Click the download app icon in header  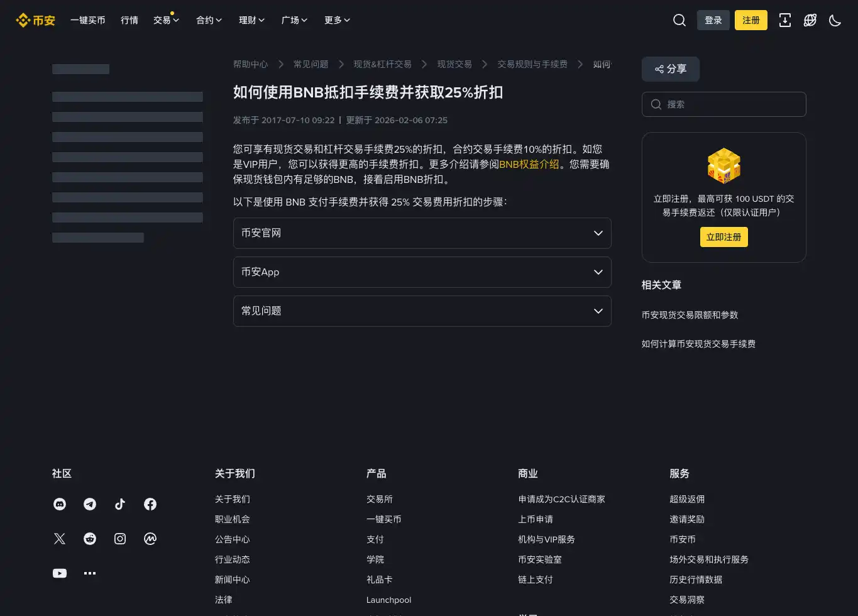(x=785, y=20)
